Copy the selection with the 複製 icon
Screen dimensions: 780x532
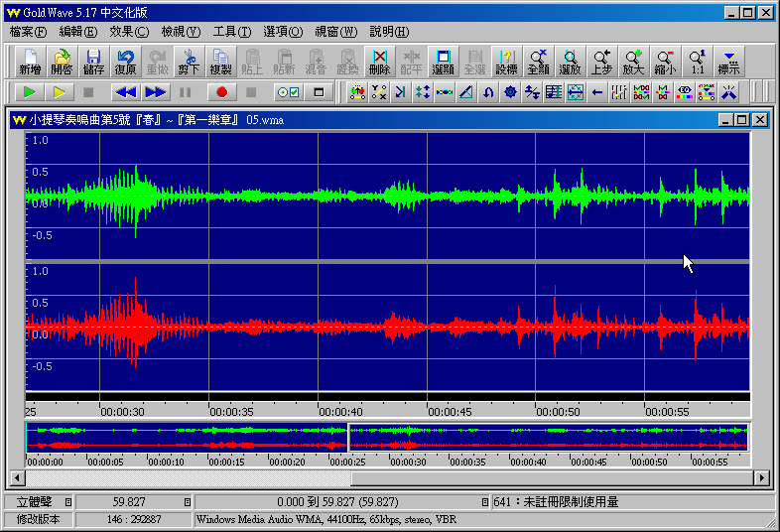(x=220, y=62)
